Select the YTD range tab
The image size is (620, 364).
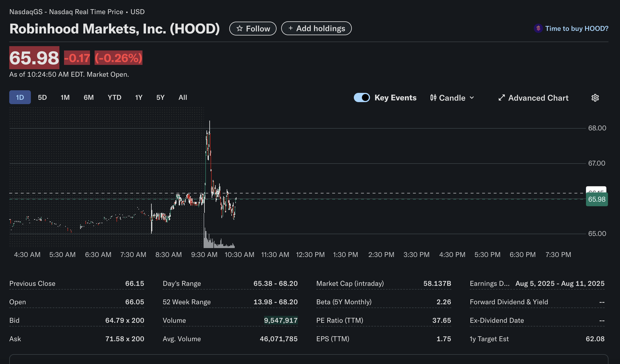click(x=114, y=97)
